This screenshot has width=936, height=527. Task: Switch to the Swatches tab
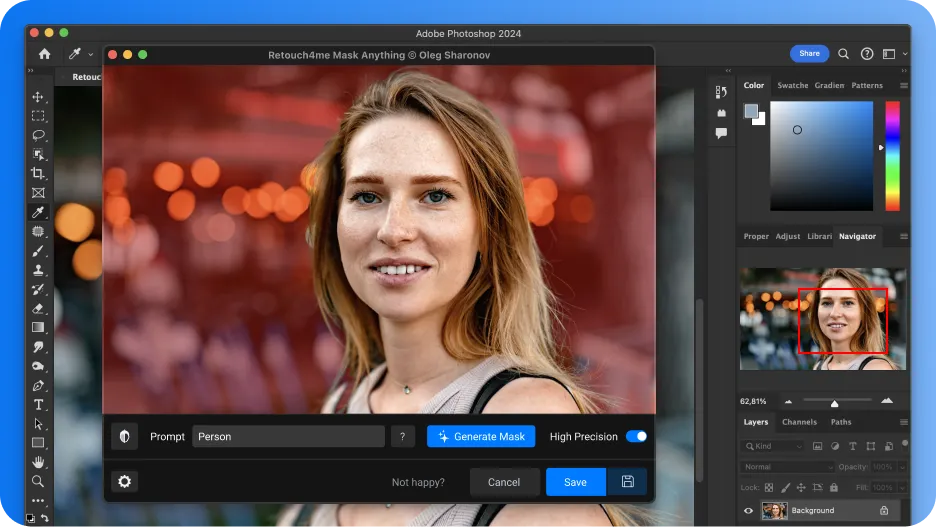793,85
